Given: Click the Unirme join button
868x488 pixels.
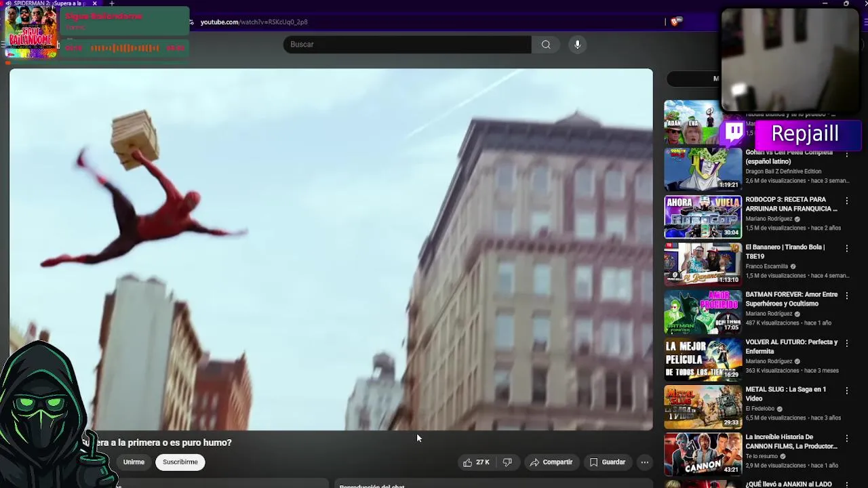Looking at the screenshot, I should coord(134,462).
